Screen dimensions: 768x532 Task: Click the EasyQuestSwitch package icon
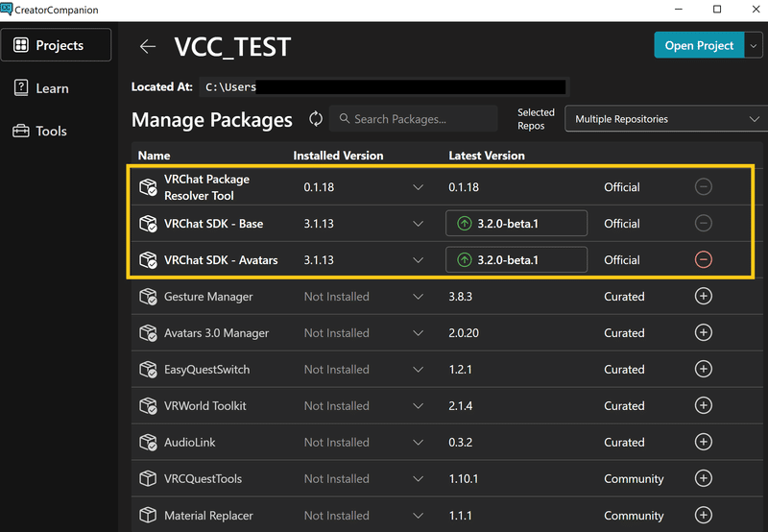(x=148, y=369)
